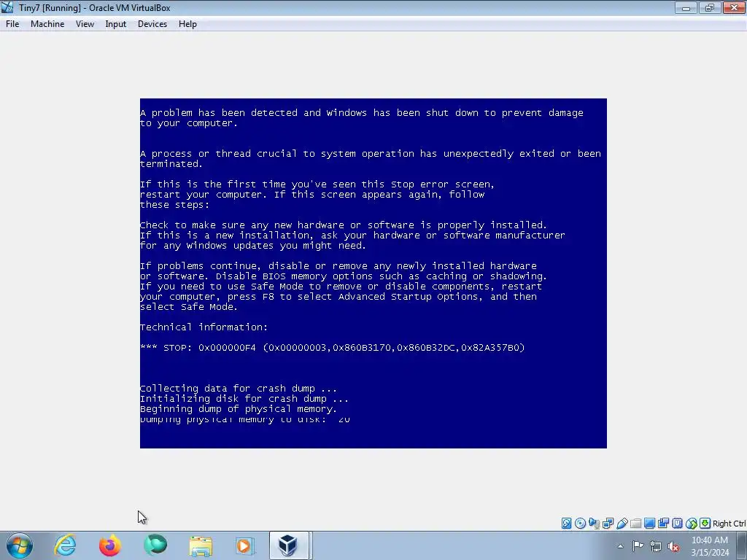Image resolution: width=747 pixels, height=560 pixels.
Task: Click the hard disk activity indicator
Action: (566, 524)
